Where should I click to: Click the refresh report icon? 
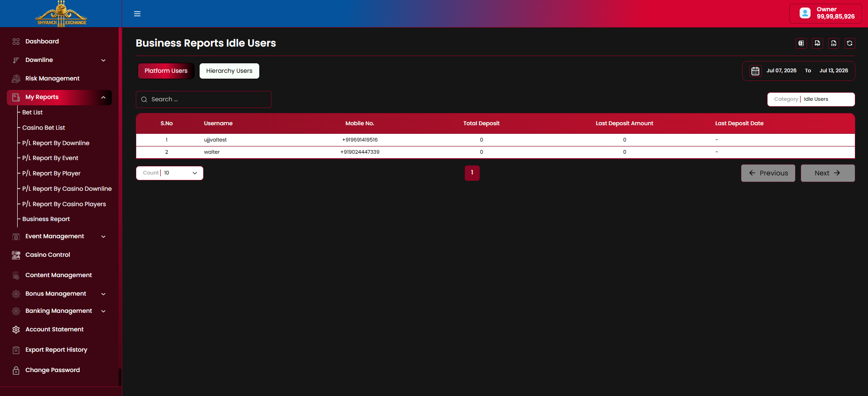[x=850, y=43]
